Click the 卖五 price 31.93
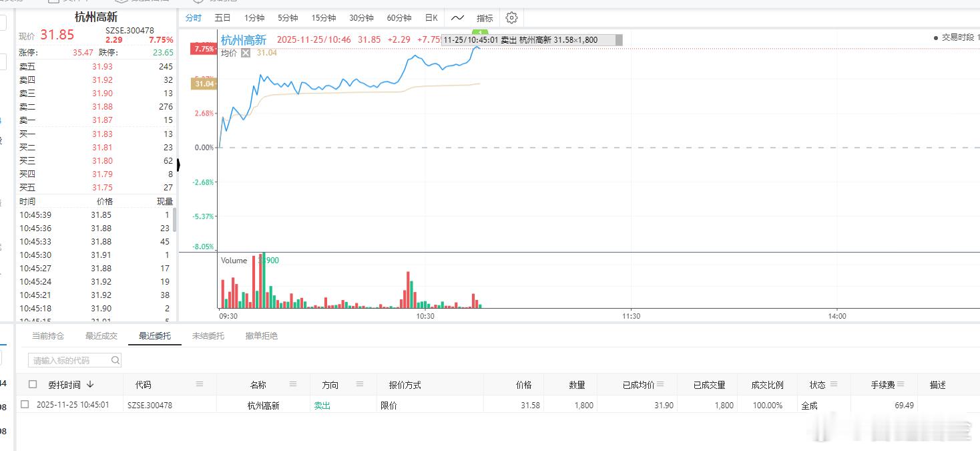Image resolution: width=980 pixels, height=451 pixels. [x=102, y=67]
